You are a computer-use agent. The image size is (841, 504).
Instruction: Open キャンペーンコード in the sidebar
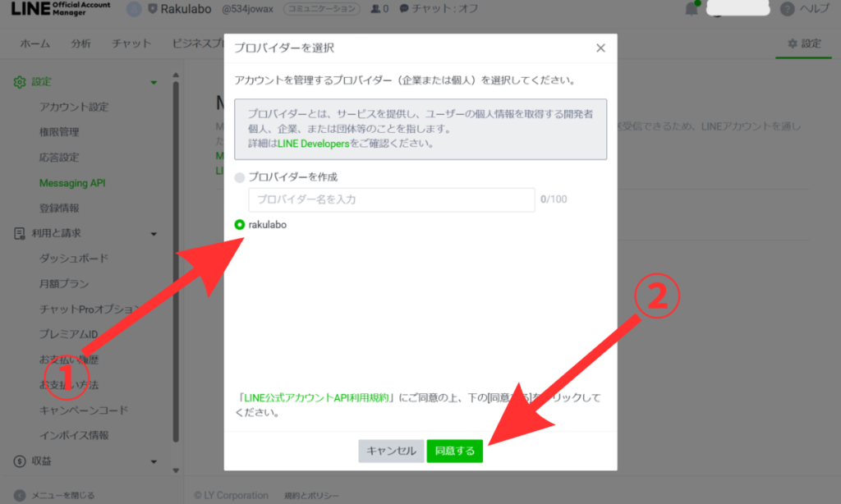click(83, 410)
